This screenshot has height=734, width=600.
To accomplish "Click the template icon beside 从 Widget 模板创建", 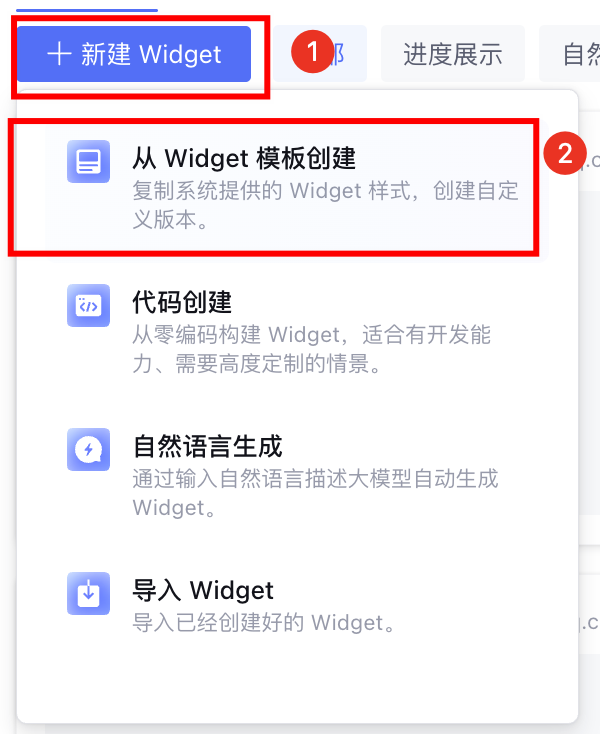I will 88,161.
